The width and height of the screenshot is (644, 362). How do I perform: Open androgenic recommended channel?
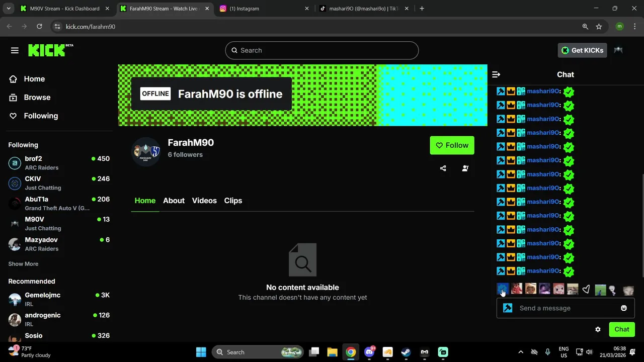click(59, 319)
